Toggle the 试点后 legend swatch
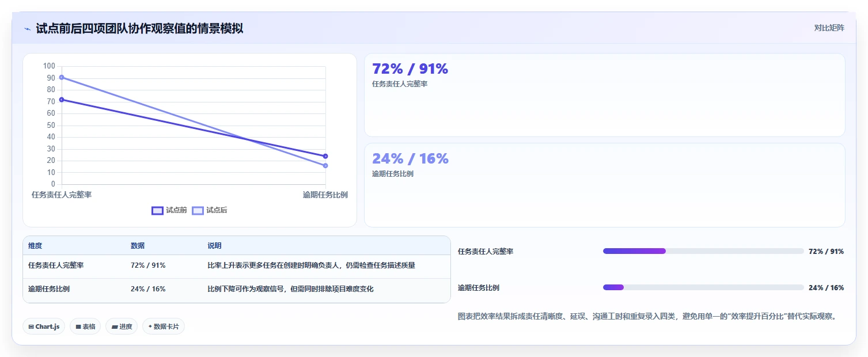 tap(198, 210)
